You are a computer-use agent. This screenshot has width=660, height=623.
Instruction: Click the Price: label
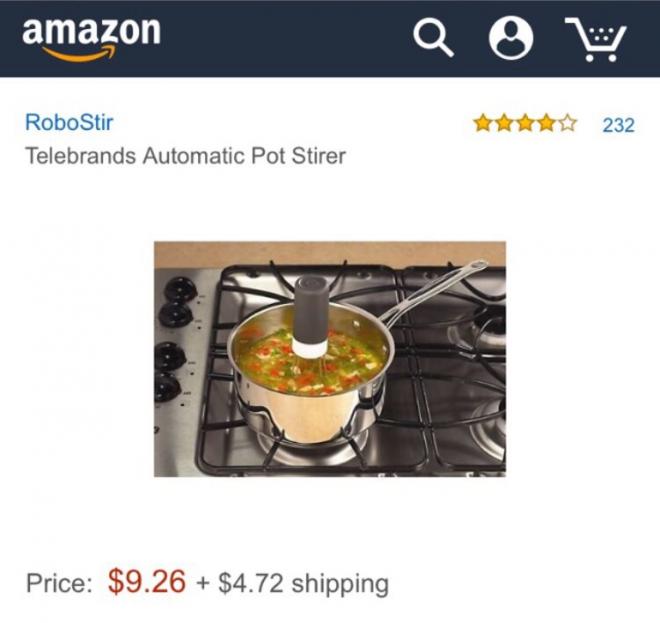(59, 583)
